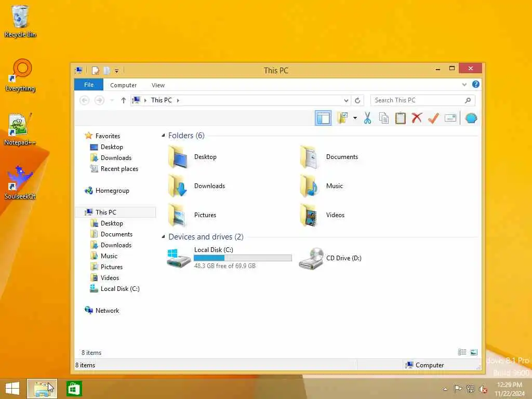Open Customize Quick Access Toolbar dropdown
The image size is (532, 399).
(116, 71)
